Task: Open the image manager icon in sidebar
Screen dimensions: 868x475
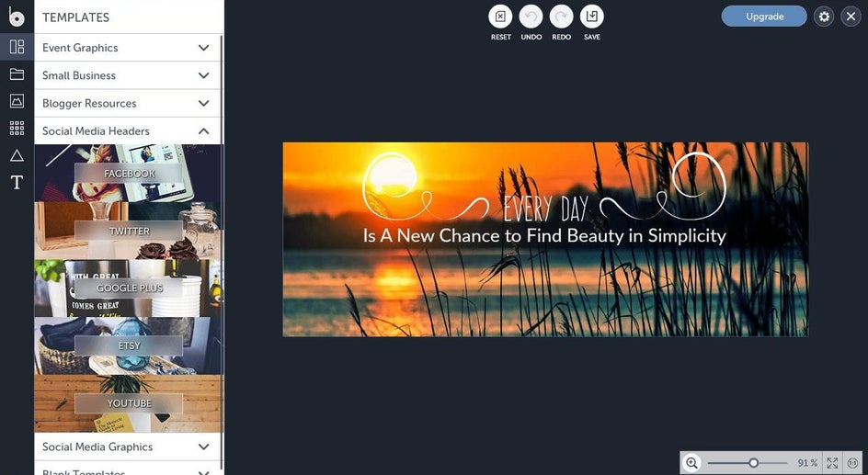Action: [17, 101]
